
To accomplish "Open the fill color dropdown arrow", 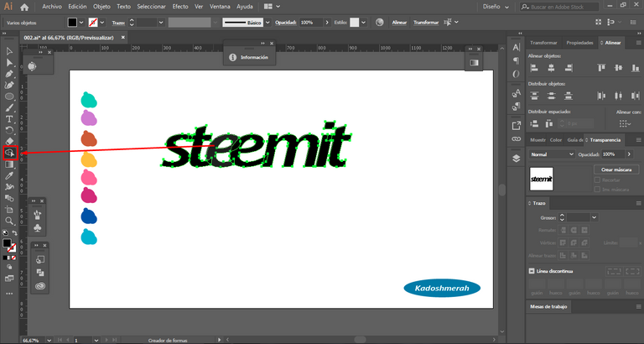I will tap(81, 23).
